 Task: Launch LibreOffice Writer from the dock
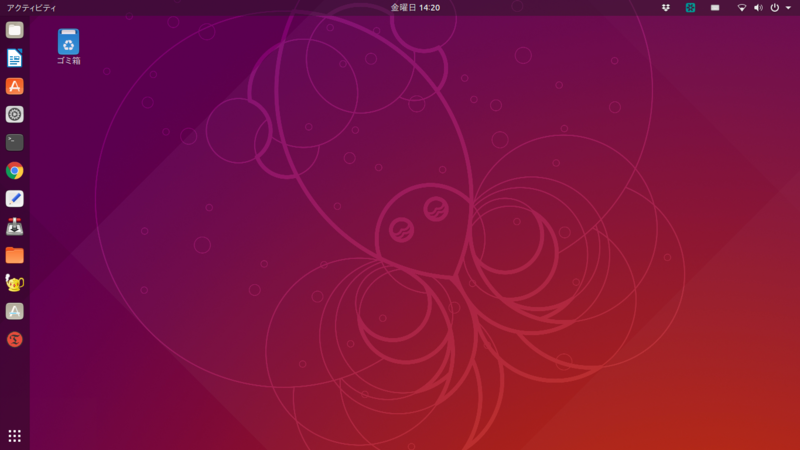pyautogui.click(x=14, y=58)
